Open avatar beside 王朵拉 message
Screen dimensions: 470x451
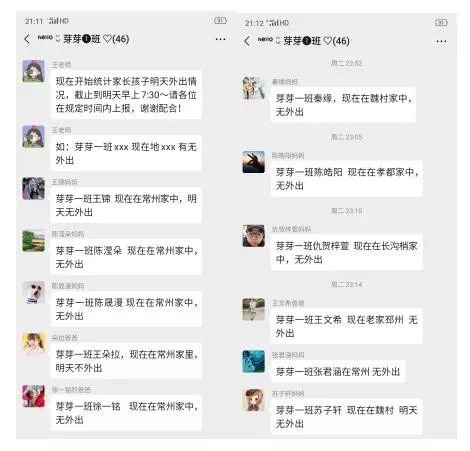click(x=34, y=343)
